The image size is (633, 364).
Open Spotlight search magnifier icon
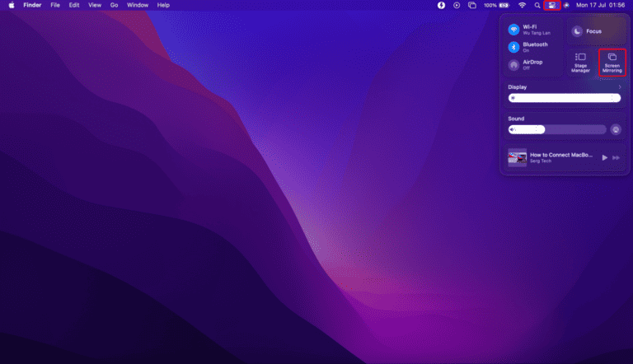tap(537, 5)
